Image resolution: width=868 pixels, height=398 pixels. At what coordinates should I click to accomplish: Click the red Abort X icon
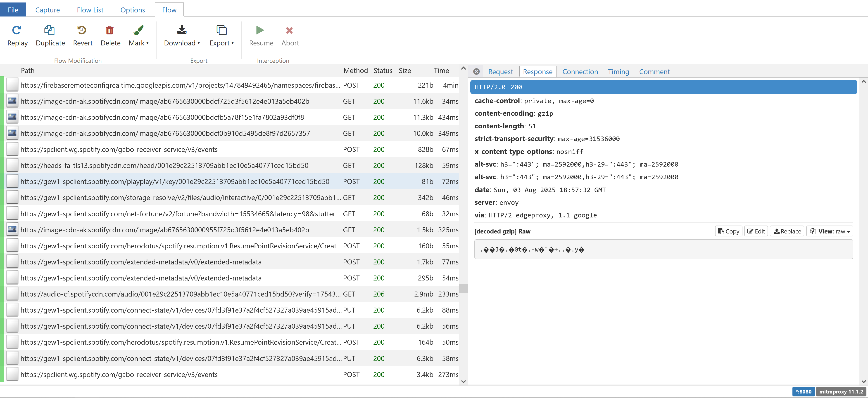(289, 30)
